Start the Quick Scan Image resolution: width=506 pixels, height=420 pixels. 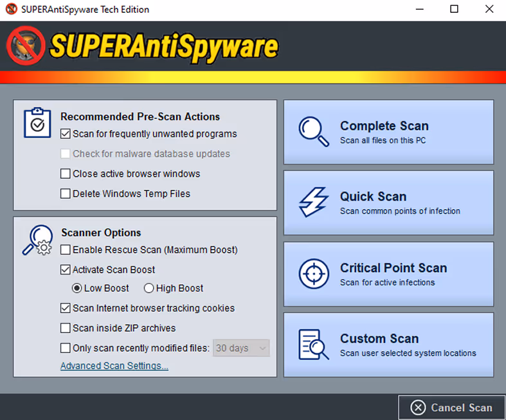tap(388, 203)
